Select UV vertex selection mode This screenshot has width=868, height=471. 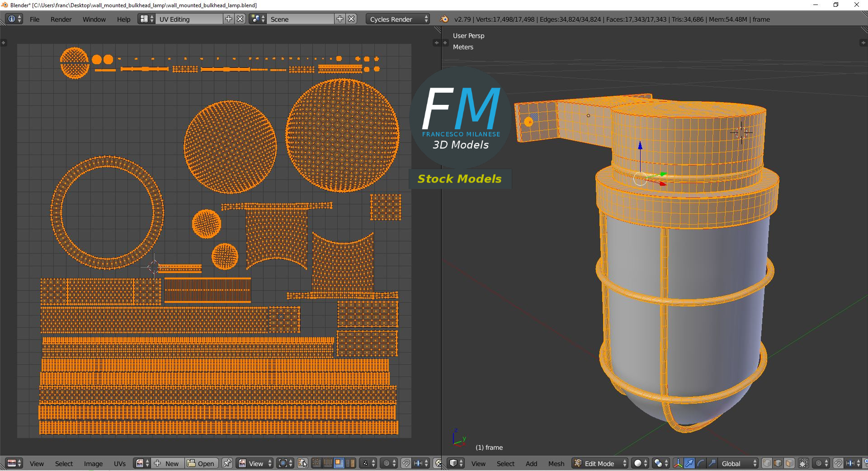click(x=316, y=463)
